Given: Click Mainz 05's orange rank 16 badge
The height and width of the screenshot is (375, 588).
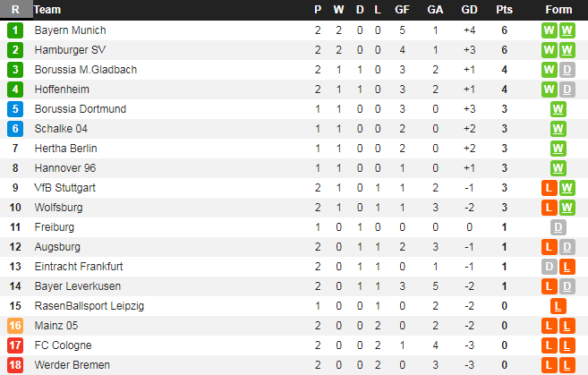Looking at the screenshot, I should pyautogui.click(x=15, y=326).
